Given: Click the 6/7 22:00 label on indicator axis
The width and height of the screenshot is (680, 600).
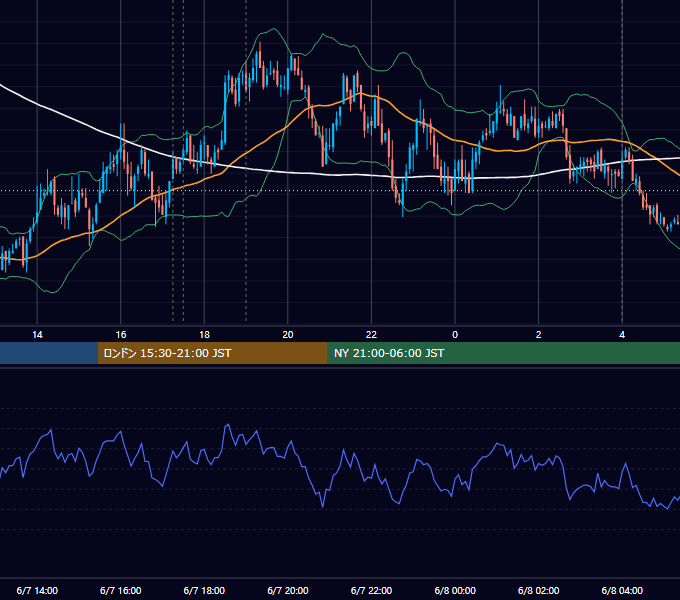Looking at the screenshot, I should (x=371, y=590).
